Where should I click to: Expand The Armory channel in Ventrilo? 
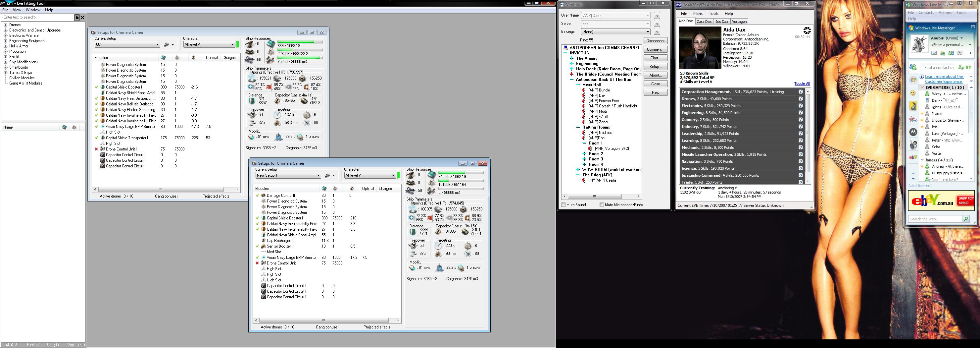pos(571,58)
